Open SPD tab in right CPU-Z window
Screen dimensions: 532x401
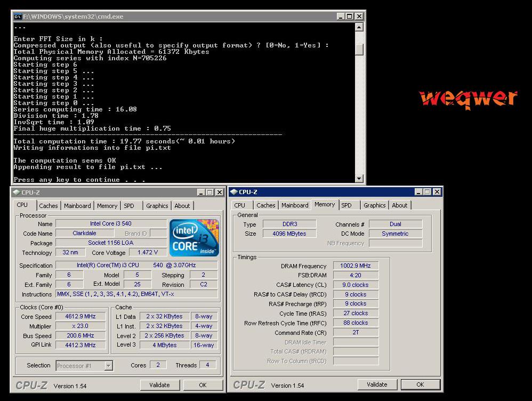point(346,205)
